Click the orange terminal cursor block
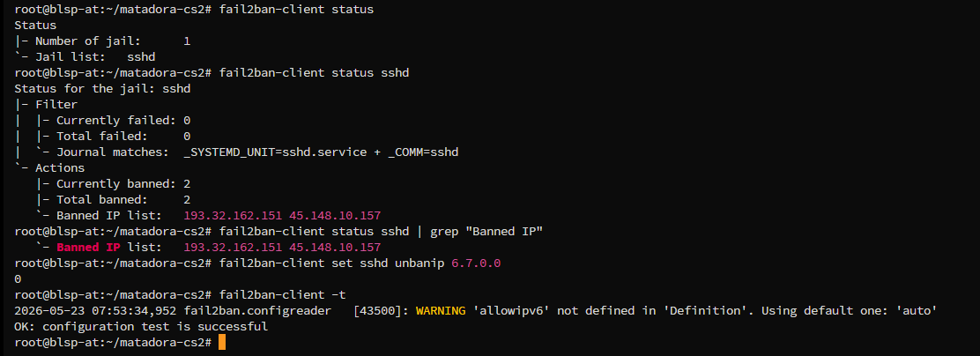 222,342
